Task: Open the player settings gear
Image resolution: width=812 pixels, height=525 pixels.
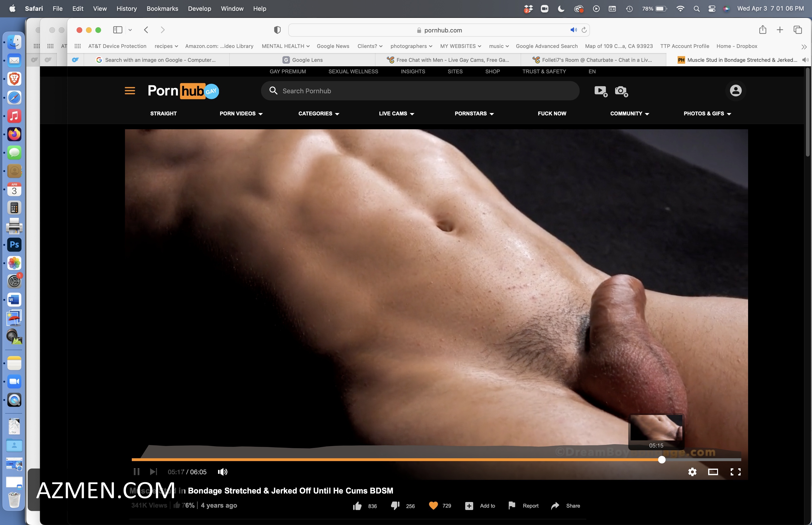Action: pos(692,472)
